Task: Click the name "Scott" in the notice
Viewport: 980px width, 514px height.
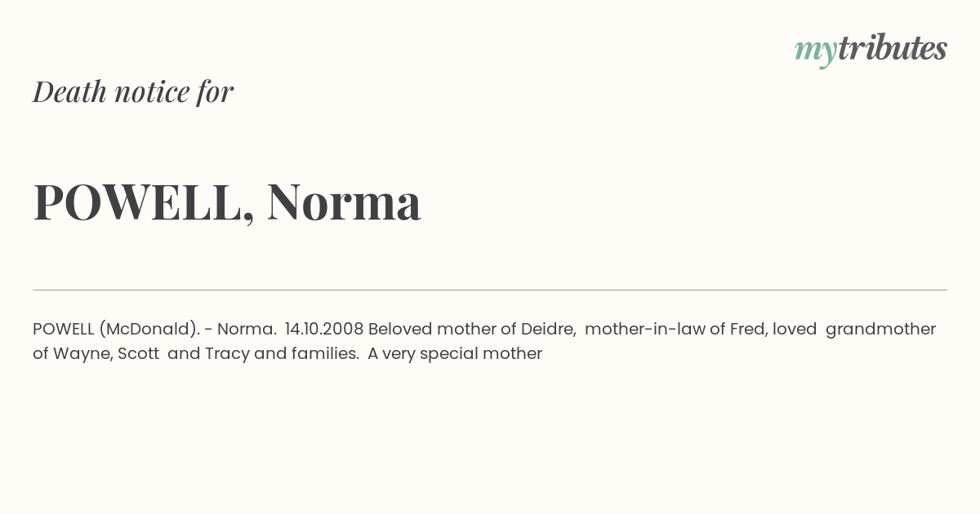Action: pyautogui.click(x=139, y=354)
